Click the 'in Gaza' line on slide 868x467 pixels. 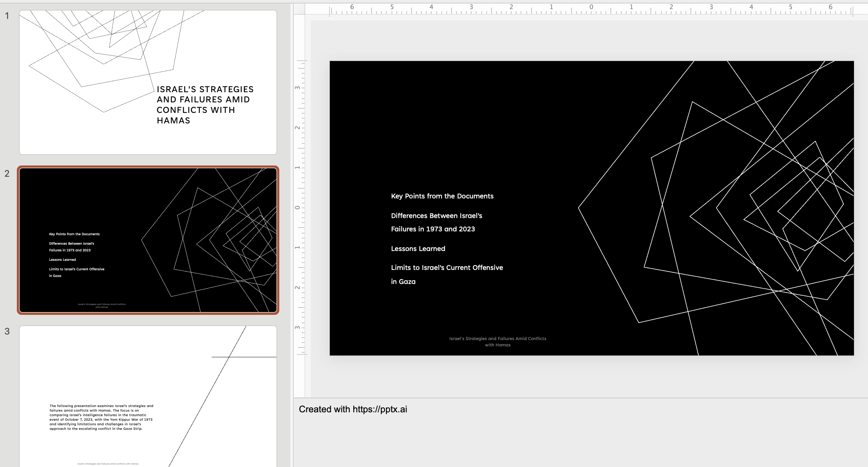coord(403,282)
